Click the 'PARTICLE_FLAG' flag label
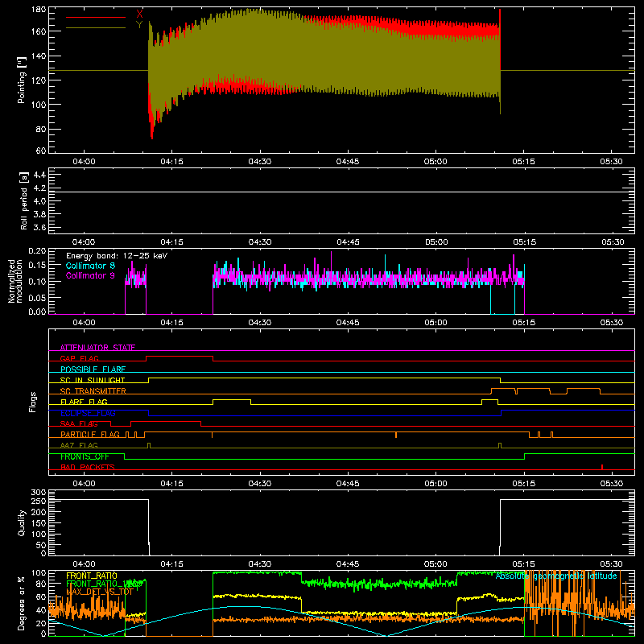Screen dimensions: 644x644 tap(90, 435)
